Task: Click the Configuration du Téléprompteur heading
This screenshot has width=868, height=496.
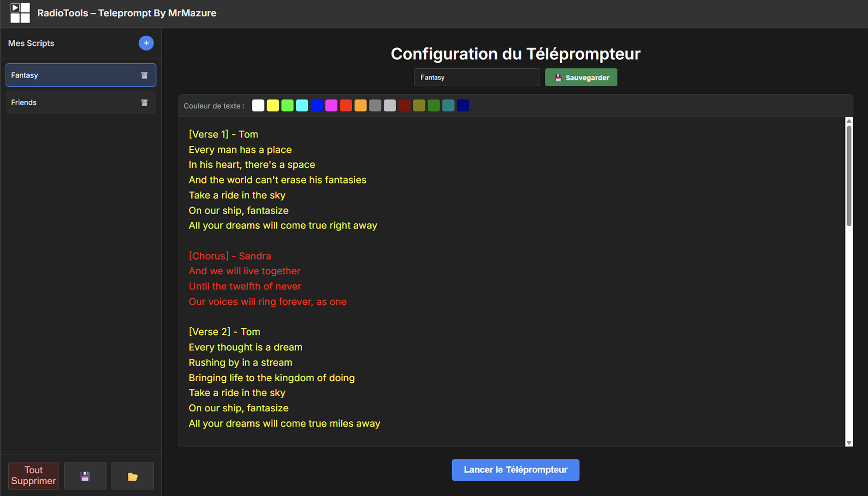Action: point(515,54)
